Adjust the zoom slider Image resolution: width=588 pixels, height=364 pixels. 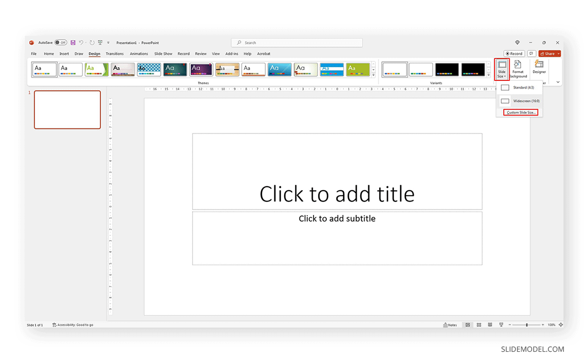tap(527, 325)
